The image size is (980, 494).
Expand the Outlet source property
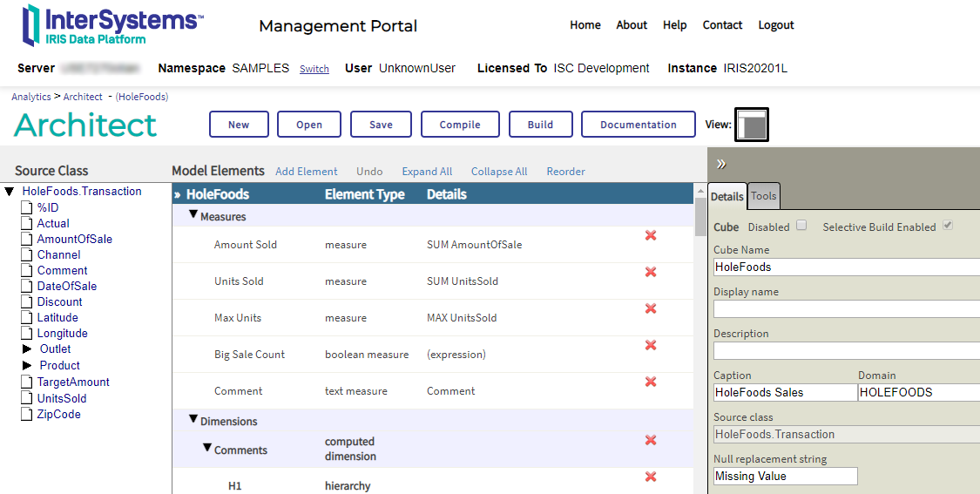pos(27,349)
